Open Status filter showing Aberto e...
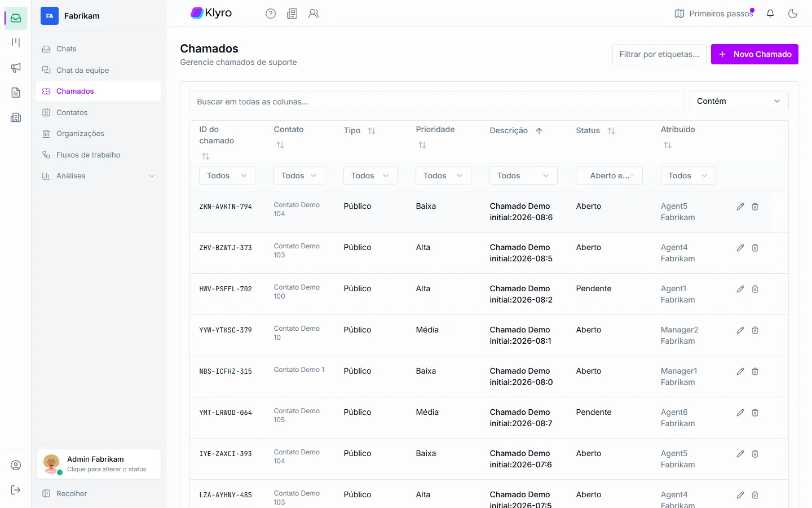This screenshot has width=812, height=508. coord(609,176)
